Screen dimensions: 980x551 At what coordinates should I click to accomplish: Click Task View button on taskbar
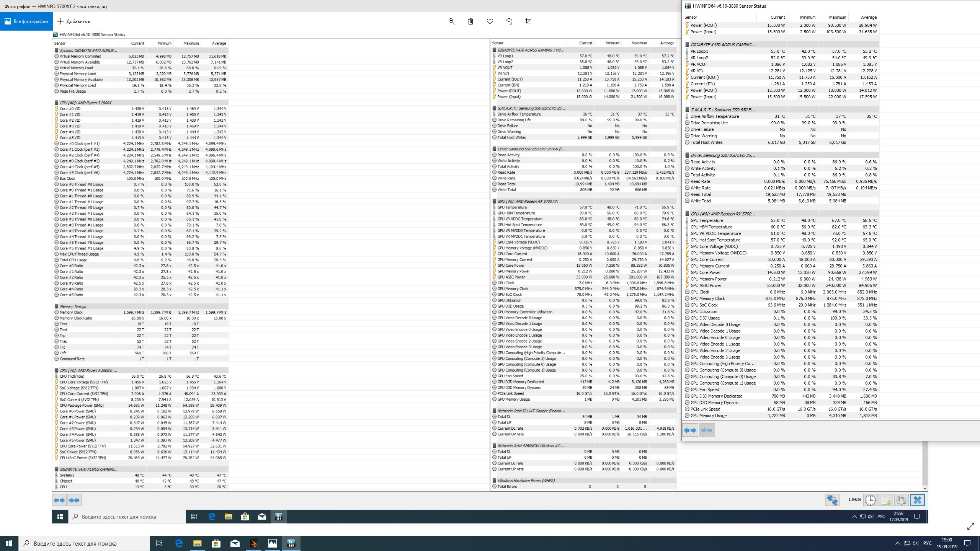pos(159,543)
